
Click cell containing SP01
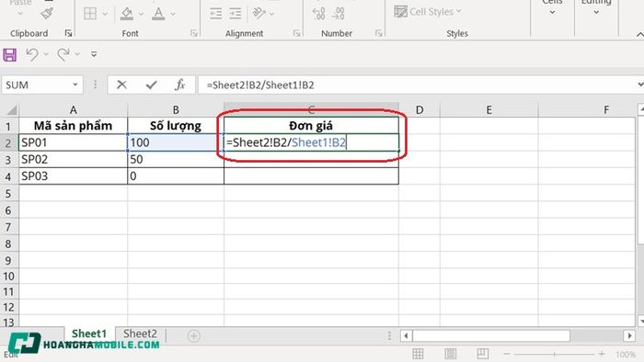pyautogui.click(x=73, y=142)
